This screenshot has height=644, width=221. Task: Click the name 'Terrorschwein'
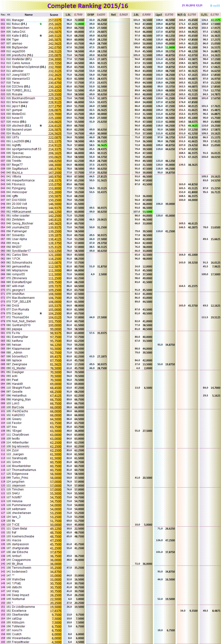point(22,568)
